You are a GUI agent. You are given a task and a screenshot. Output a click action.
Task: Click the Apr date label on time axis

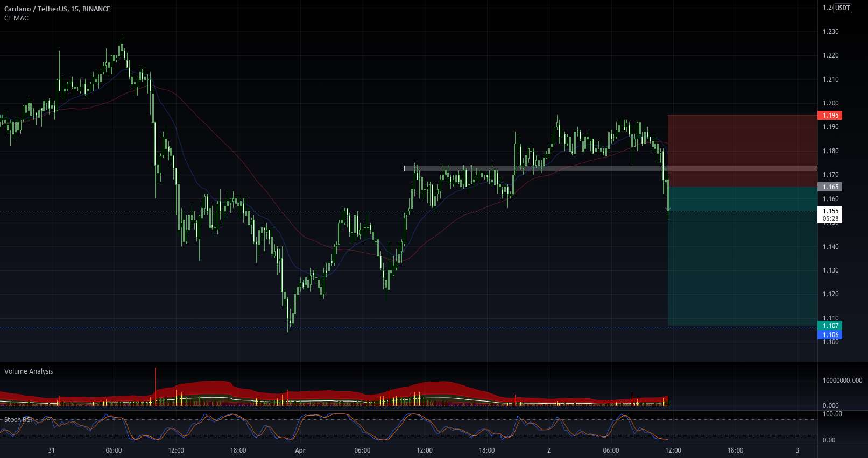click(300, 450)
